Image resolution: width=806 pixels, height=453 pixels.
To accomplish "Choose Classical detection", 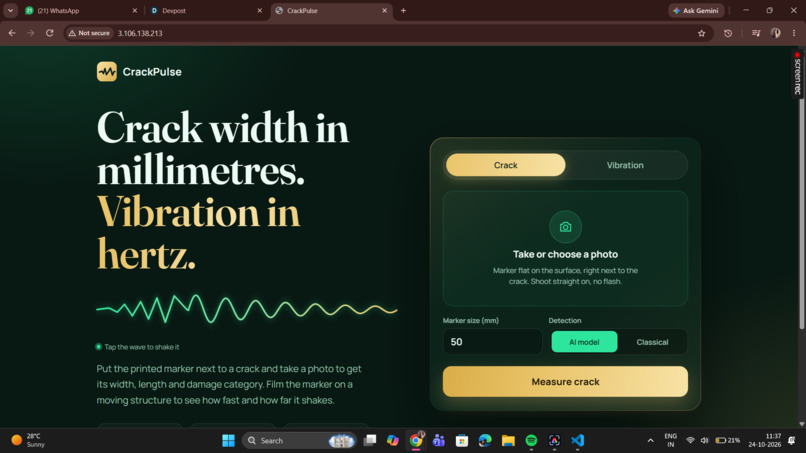I will click(652, 342).
